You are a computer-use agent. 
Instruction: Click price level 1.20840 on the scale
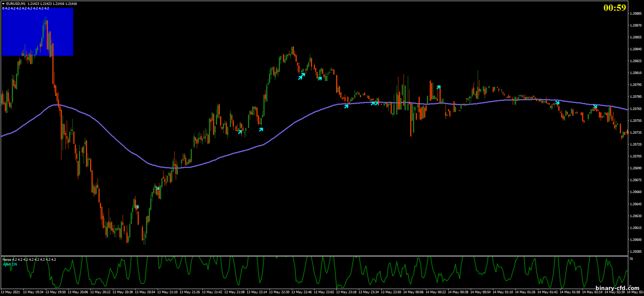pos(636,49)
